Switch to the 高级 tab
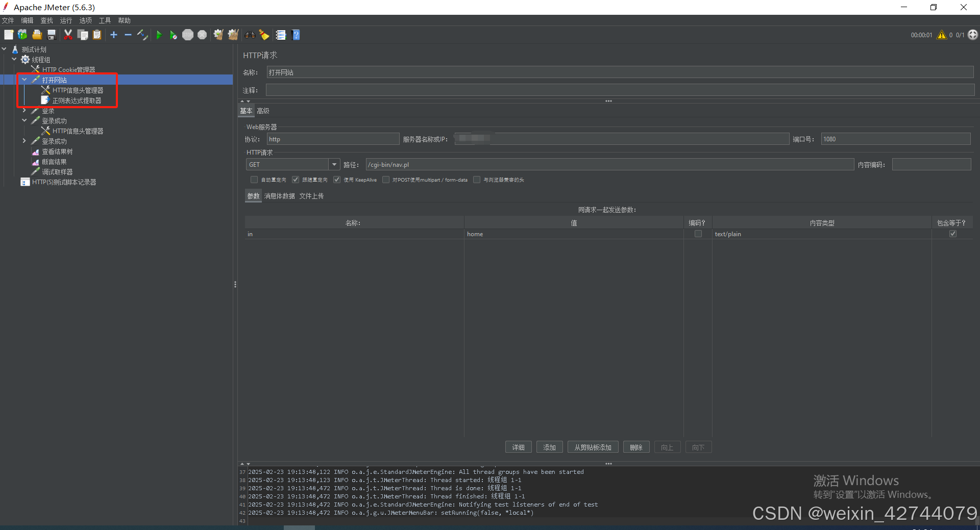 263,111
